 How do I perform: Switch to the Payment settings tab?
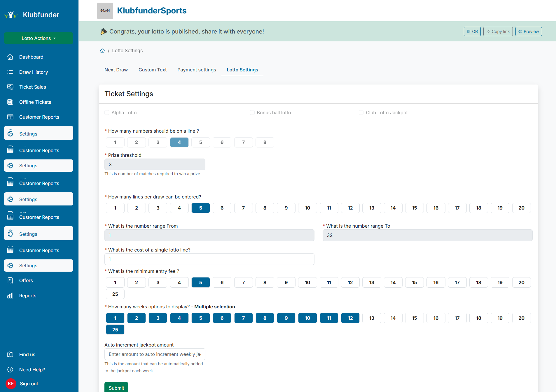point(197,70)
